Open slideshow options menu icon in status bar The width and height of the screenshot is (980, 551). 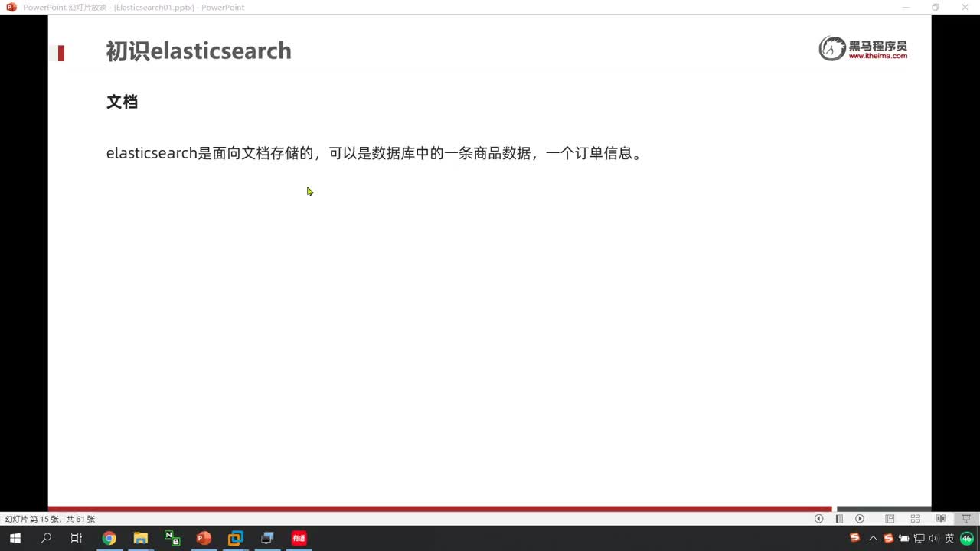[839, 519]
